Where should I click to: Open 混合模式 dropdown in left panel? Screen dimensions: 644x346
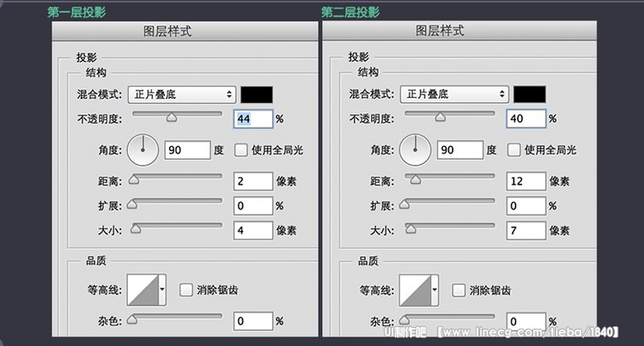point(182,94)
